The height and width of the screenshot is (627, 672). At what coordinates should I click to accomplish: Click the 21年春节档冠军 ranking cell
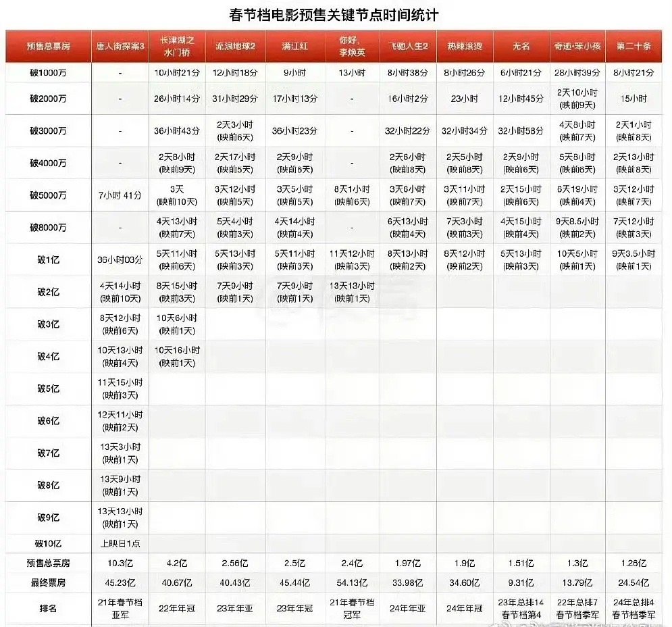pos(352,608)
